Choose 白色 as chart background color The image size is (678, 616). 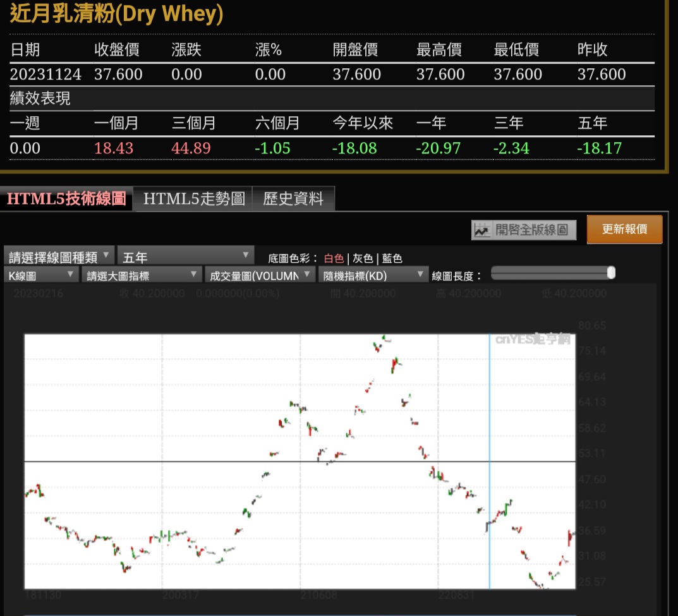tap(334, 258)
